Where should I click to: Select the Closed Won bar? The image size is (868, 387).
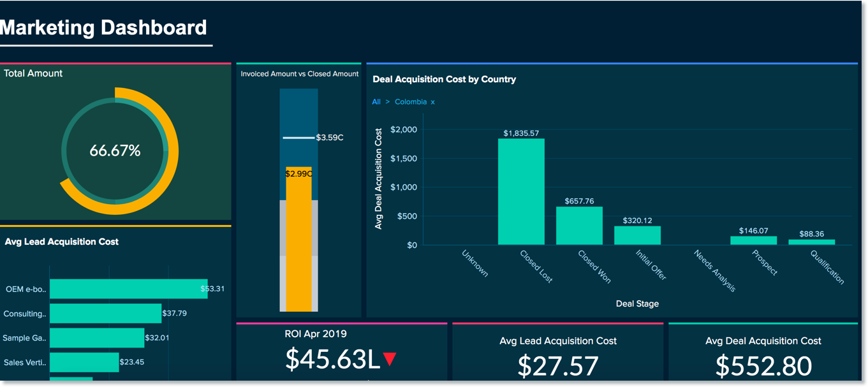click(x=579, y=226)
